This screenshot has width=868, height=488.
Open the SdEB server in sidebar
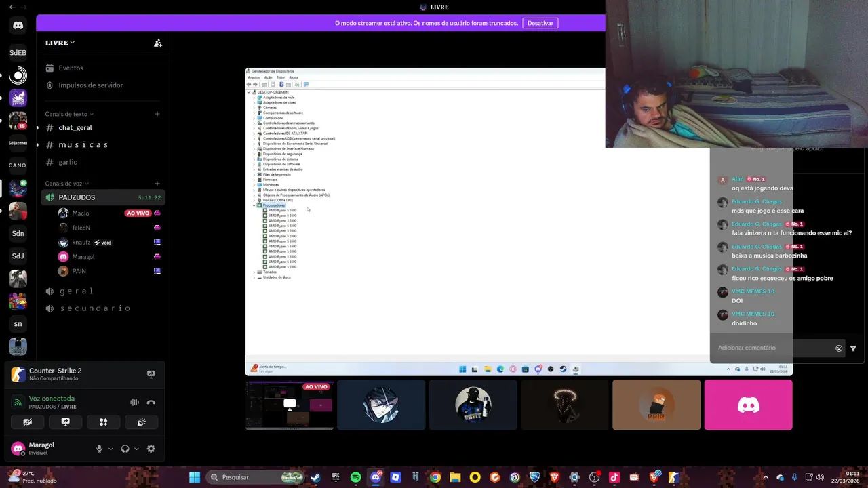[x=18, y=52]
